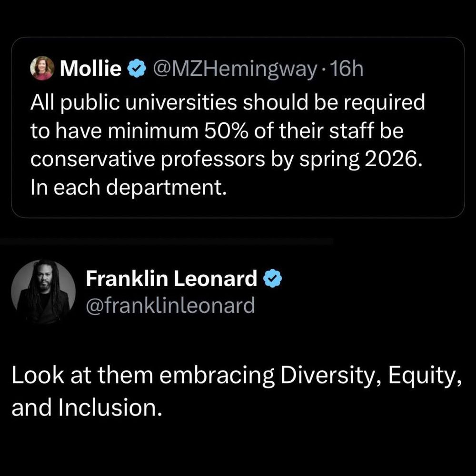Open the @MZHemingway handle link
This screenshot has width=476, height=476.
pos(233,69)
